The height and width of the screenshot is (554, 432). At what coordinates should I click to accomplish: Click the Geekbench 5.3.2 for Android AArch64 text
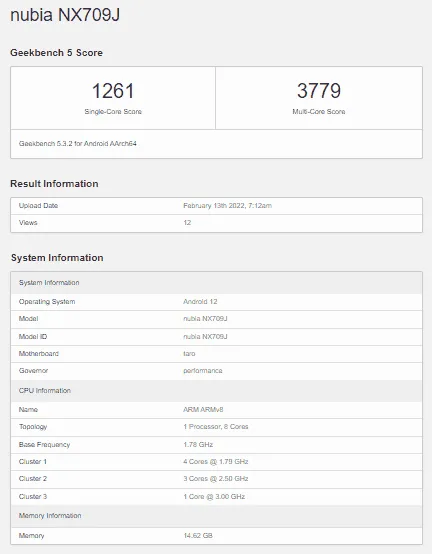[78, 144]
